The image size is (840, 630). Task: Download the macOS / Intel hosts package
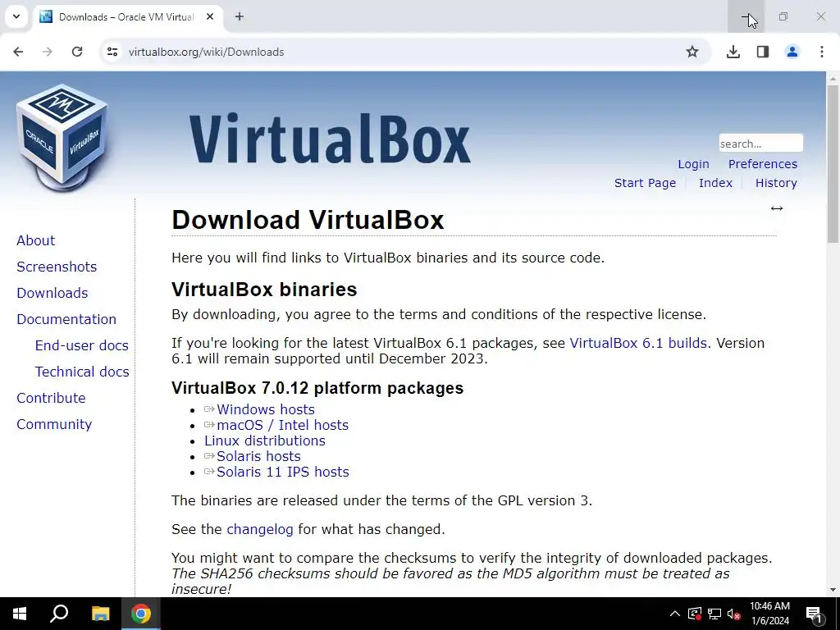pos(282,425)
